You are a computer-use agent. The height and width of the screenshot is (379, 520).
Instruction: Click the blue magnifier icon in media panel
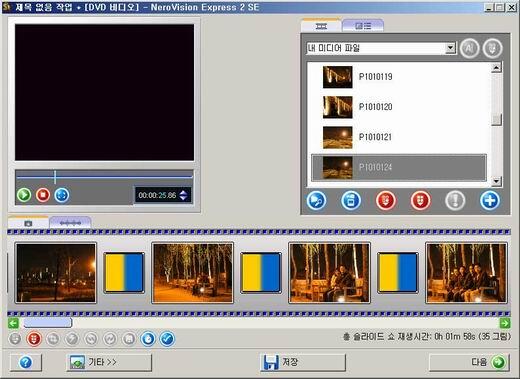(316, 201)
